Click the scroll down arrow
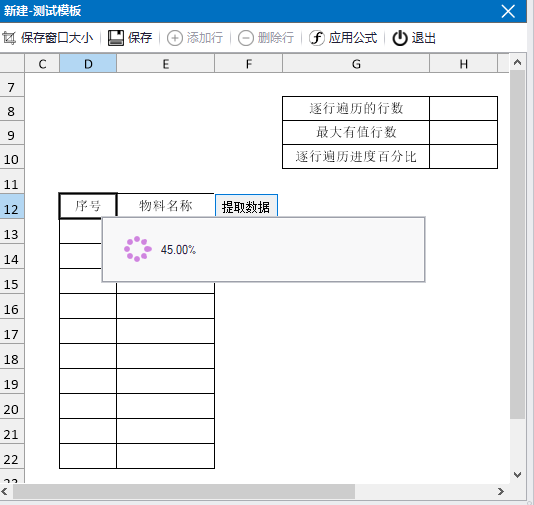This screenshot has width=534, height=505. pyautogui.click(x=517, y=475)
